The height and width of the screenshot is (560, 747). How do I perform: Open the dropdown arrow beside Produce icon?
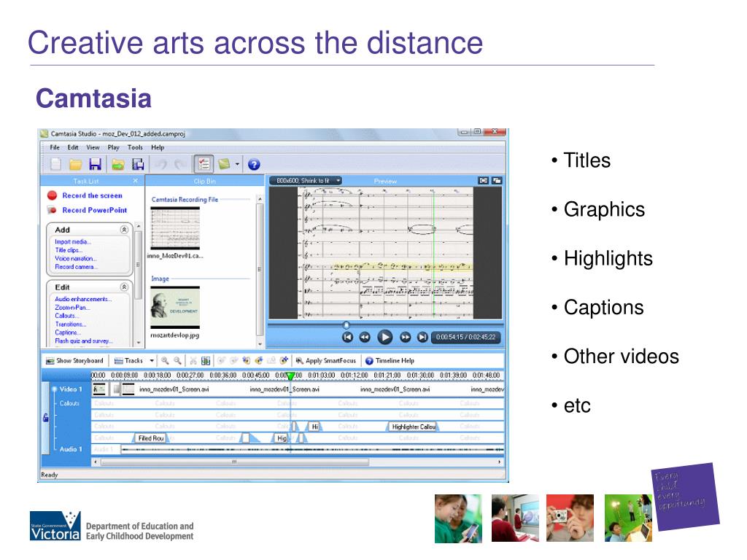tap(237, 164)
